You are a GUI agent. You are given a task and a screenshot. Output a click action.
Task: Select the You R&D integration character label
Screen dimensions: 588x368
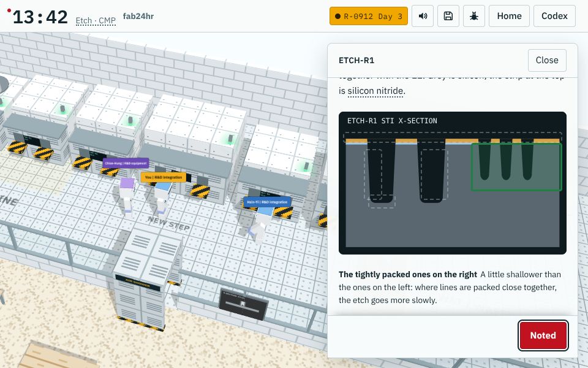coord(163,177)
